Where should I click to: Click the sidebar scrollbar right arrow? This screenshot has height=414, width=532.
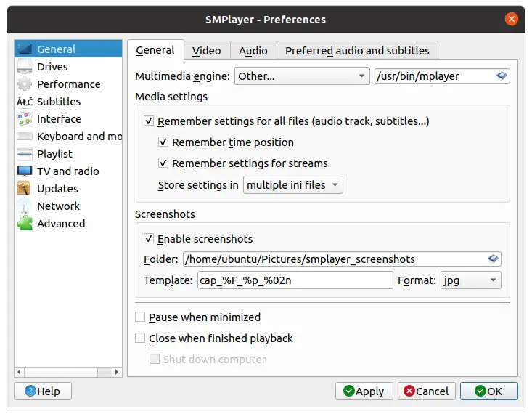pos(117,372)
